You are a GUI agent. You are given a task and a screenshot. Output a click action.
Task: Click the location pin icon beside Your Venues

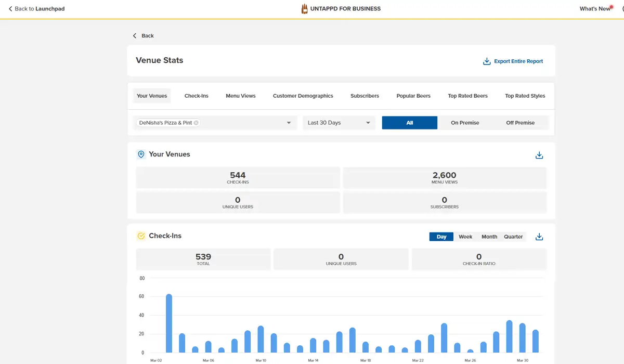(x=140, y=154)
